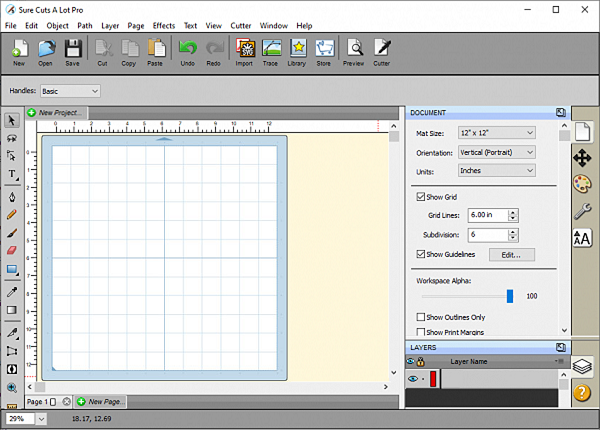
Task: Increase the Subdivision value with stepper
Action: point(513,231)
